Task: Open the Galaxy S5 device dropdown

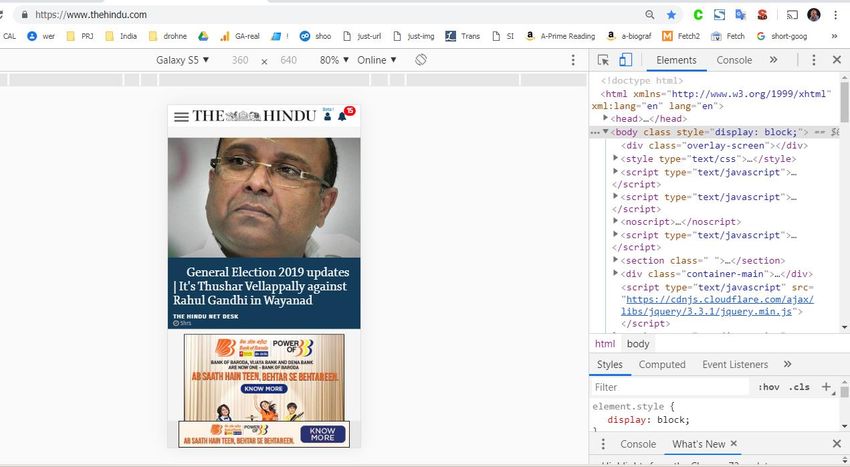Action: (x=182, y=60)
